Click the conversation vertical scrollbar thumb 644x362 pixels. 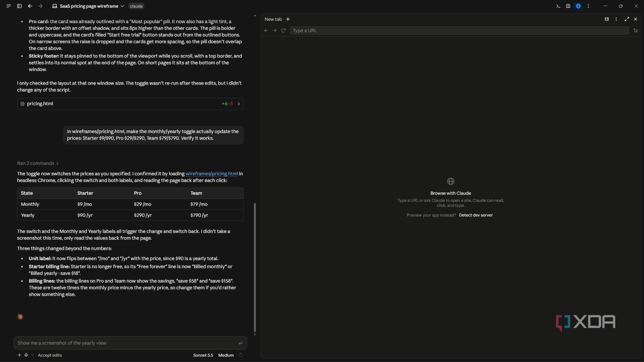tap(255, 268)
